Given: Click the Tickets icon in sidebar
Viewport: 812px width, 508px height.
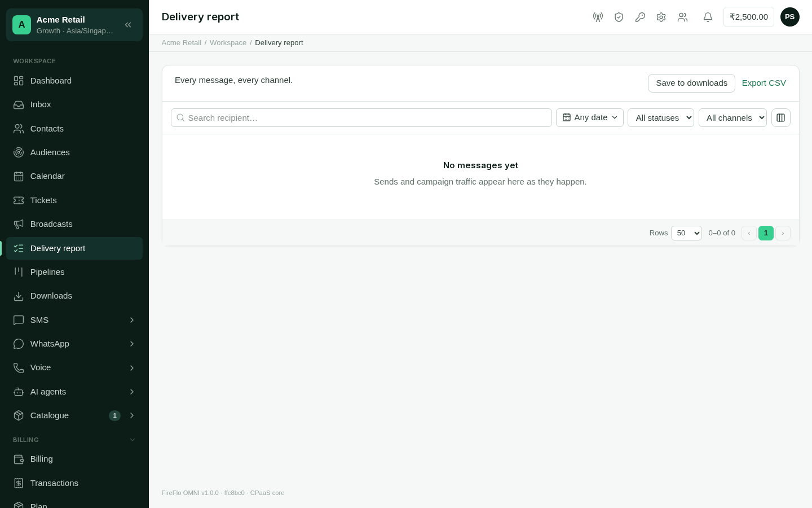Looking at the screenshot, I should [19, 200].
